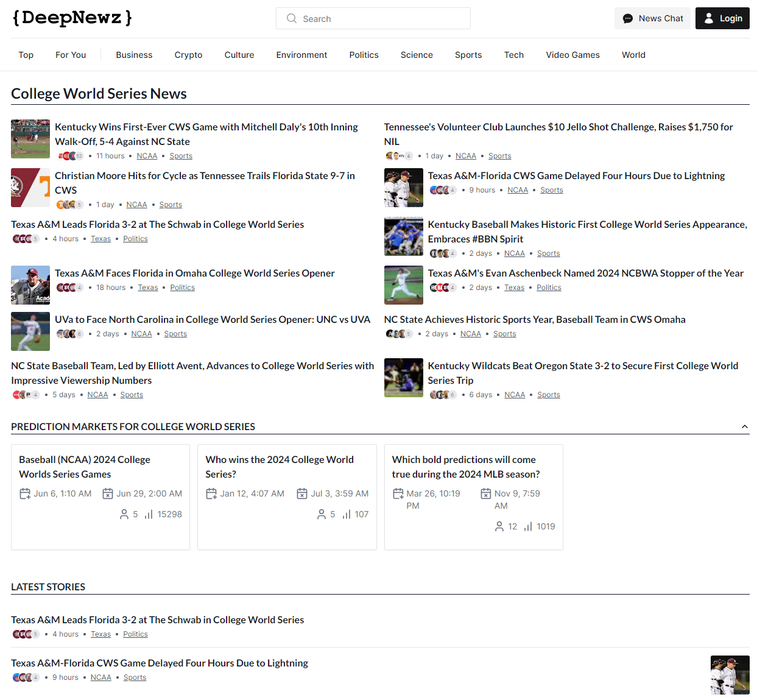
Task: Click the DeepNewz logo
Action: tap(72, 18)
